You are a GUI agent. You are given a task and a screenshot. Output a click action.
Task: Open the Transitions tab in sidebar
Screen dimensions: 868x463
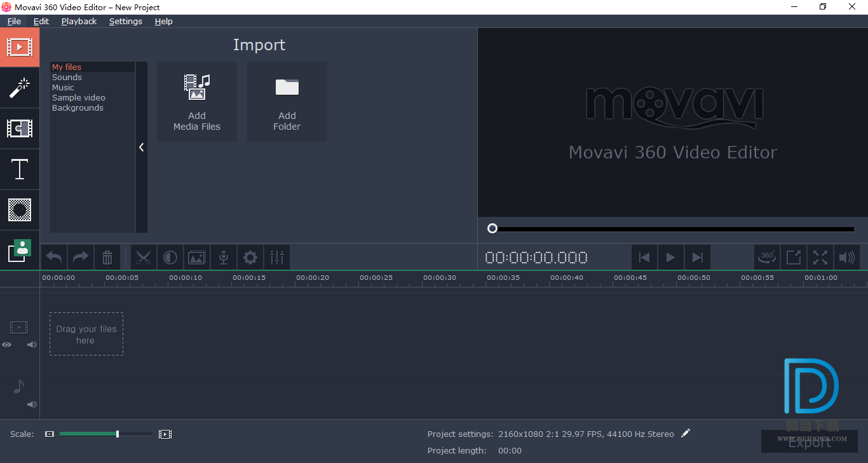click(x=20, y=129)
